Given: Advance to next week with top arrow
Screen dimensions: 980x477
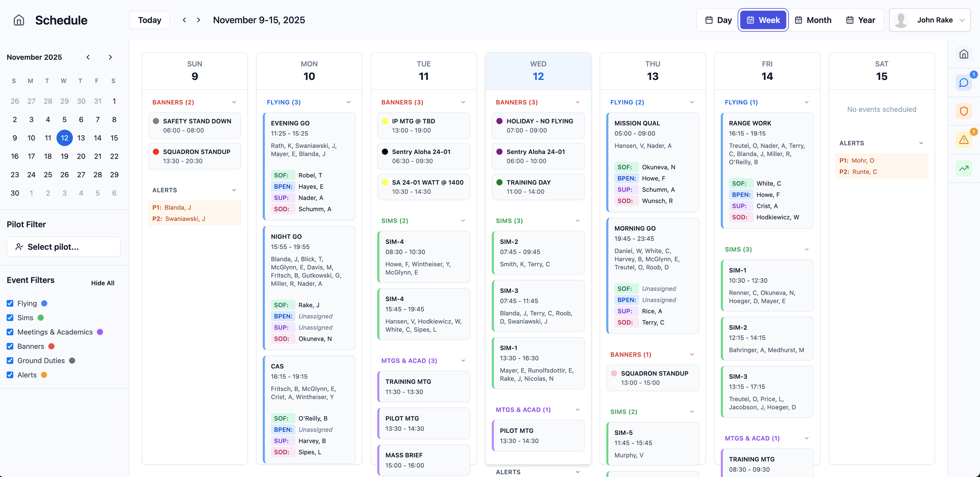Looking at the screenshot, I should [199, 20].
